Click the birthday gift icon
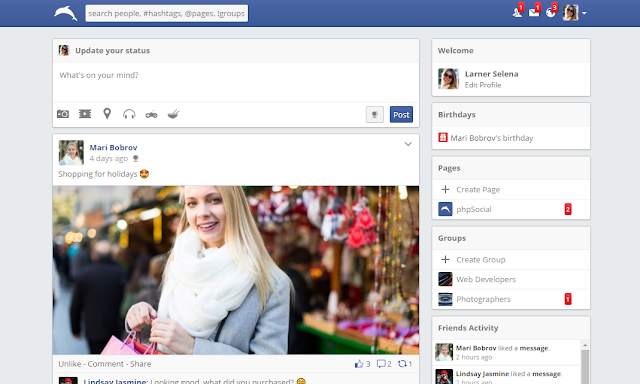 [x=443, y=137]
